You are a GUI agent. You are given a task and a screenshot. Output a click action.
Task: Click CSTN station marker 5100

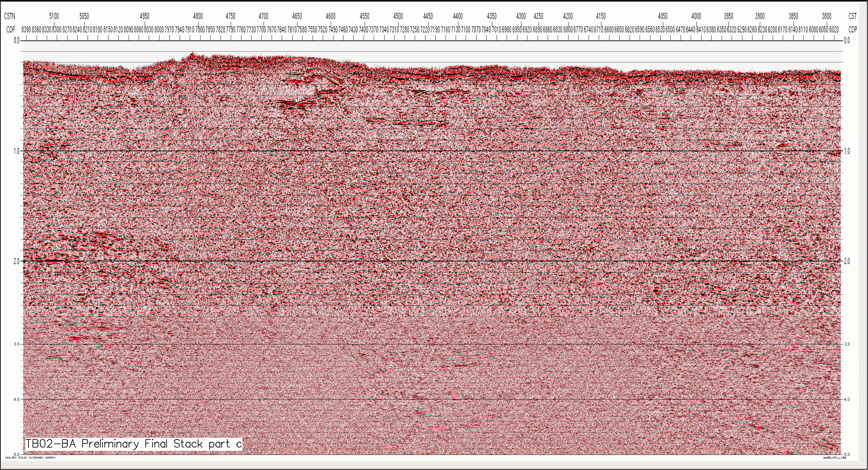(x=54, y=16)
